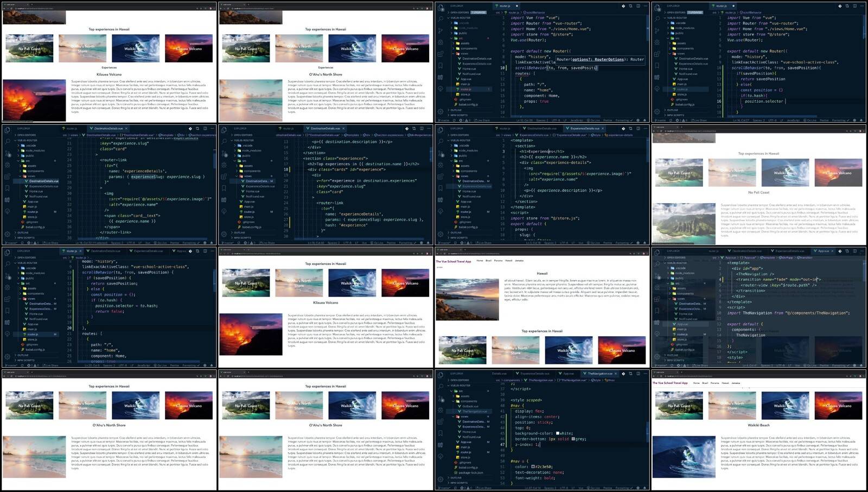Click grey color swatch in TheNavigation.vue border-bottom line
Screen dimensions: 868x492
[573, 439]
